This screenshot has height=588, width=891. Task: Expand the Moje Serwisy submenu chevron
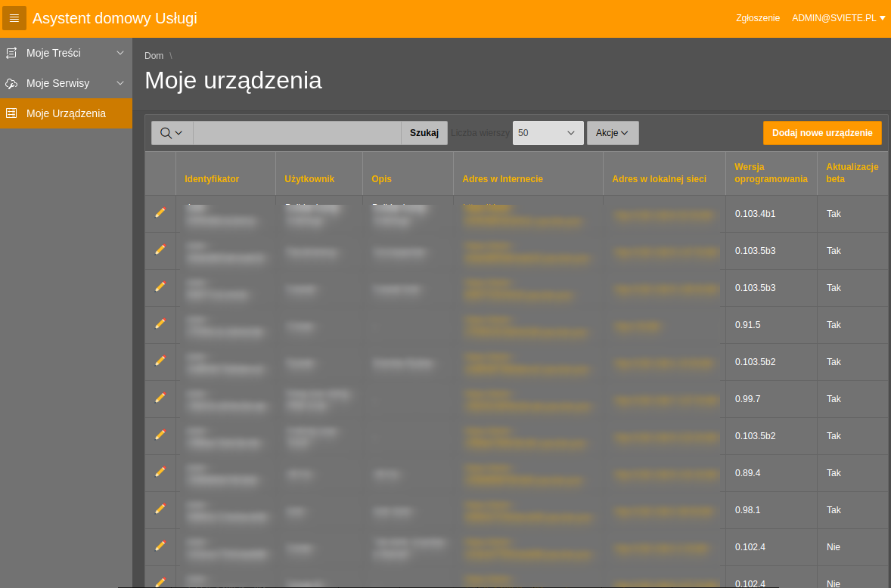point(120,83)
